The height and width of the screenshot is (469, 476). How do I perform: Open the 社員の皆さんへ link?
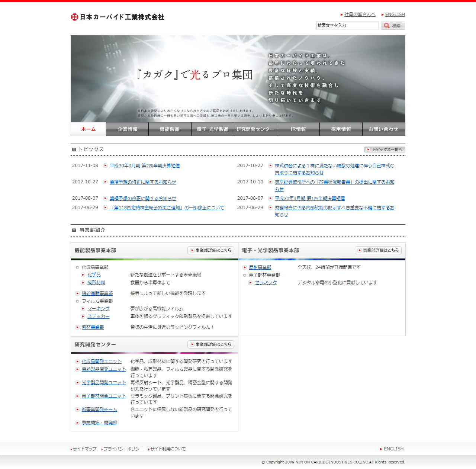[360, 15]
